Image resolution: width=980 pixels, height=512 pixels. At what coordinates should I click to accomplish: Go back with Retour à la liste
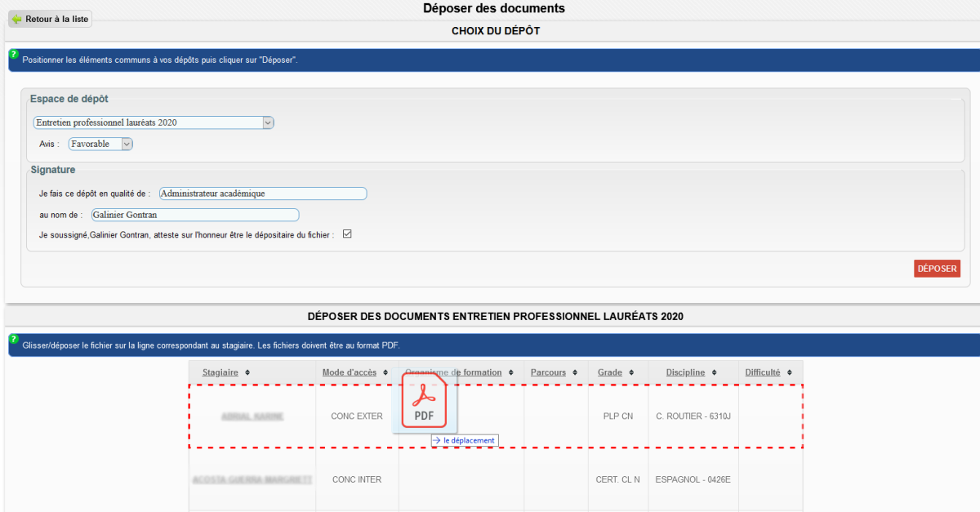point(50,19)
